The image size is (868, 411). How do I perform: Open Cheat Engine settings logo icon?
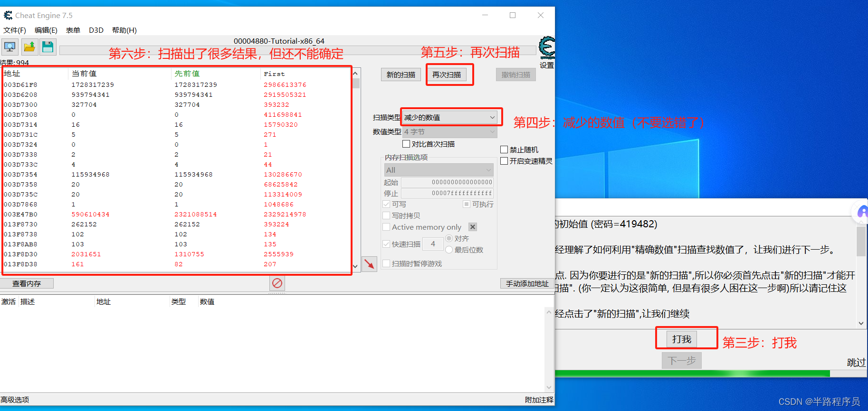[547, 48]
